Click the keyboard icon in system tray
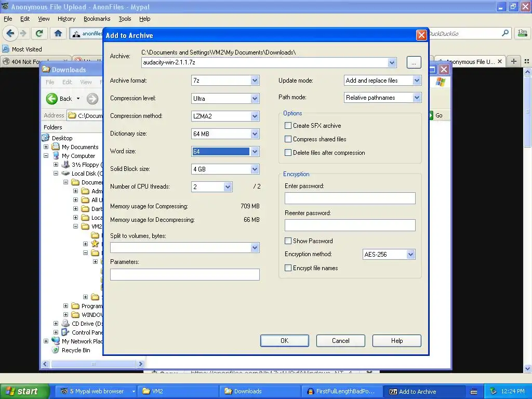The image size is (532, 399). click(x=474, y=392)
